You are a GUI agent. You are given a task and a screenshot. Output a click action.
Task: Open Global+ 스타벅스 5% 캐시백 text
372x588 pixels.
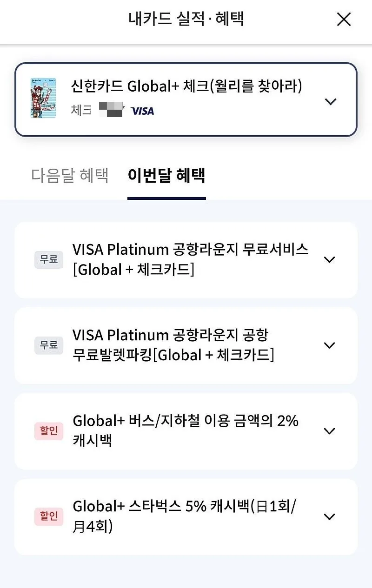pyautogui.click(x=185, y=516)
